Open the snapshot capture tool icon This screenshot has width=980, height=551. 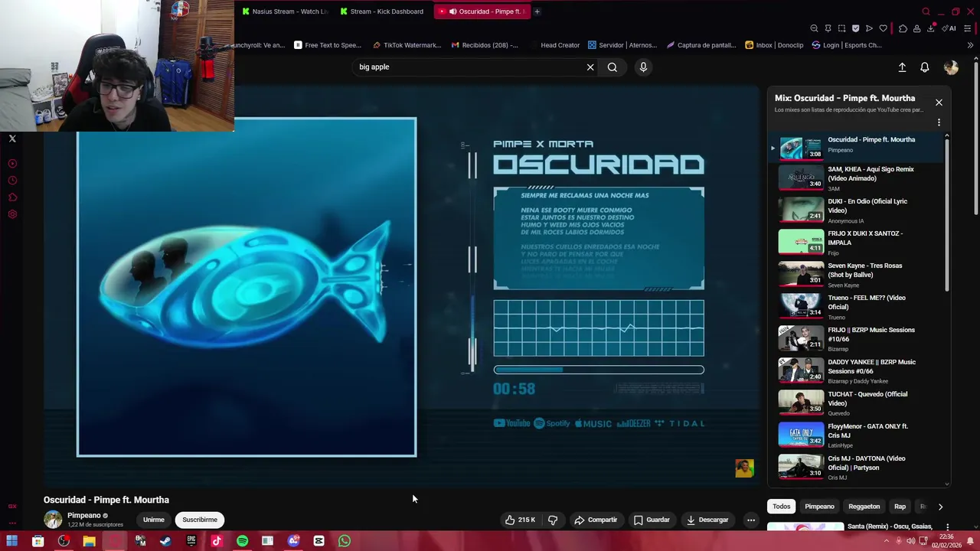(x=841, y=28)
